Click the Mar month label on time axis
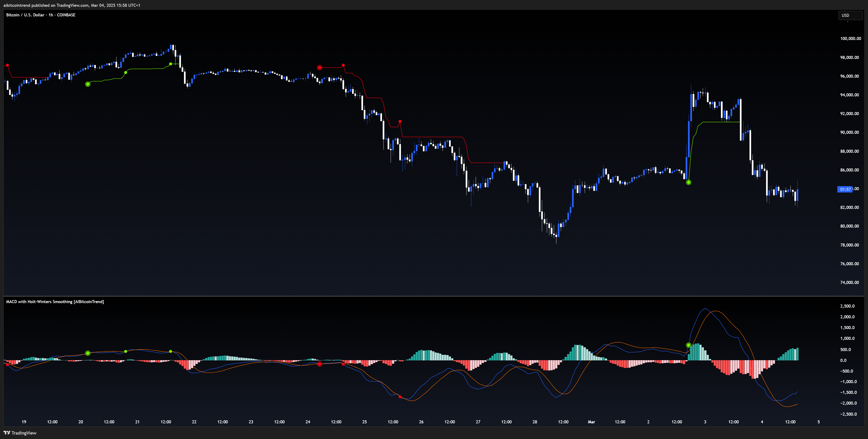The height and width of the screenshot is (439, 868). [x=592, y=422]
